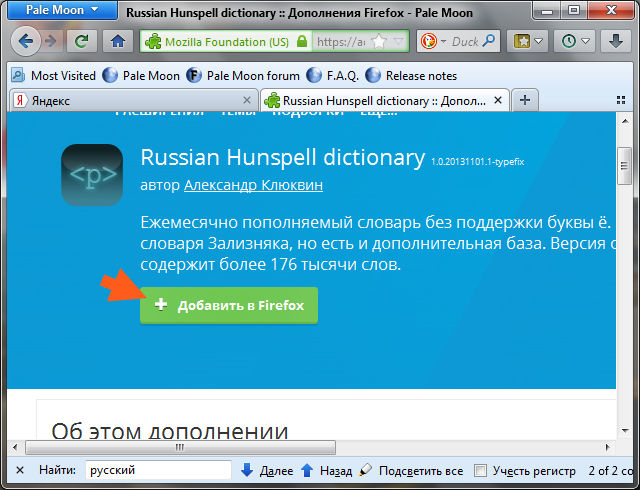Choose the DuckDuckGo search engine icon
This screenshot has width=640, height=490.
(429, 41)
